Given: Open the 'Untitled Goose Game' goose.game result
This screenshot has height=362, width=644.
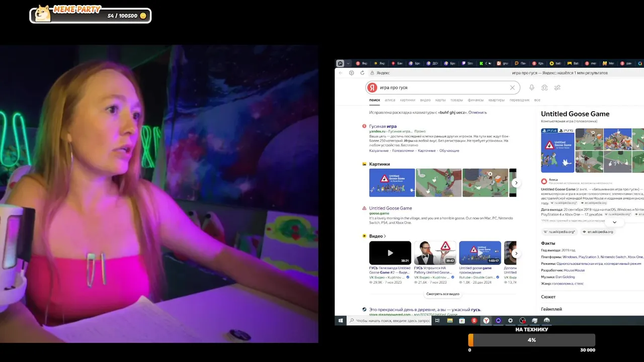Looking at the screenshot, I should pyautogui.click(x=390, y=208).
